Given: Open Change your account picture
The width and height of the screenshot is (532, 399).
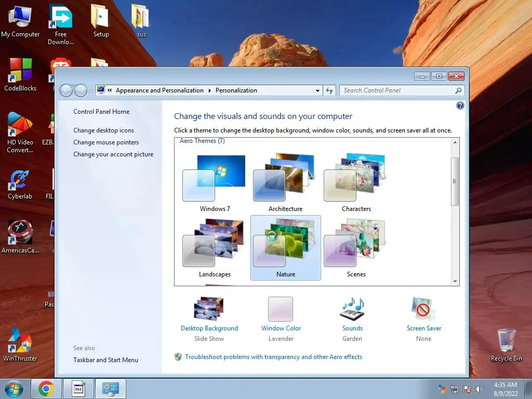Looking at the screenshot, I should pyautogui.click(x=113, y=154).
